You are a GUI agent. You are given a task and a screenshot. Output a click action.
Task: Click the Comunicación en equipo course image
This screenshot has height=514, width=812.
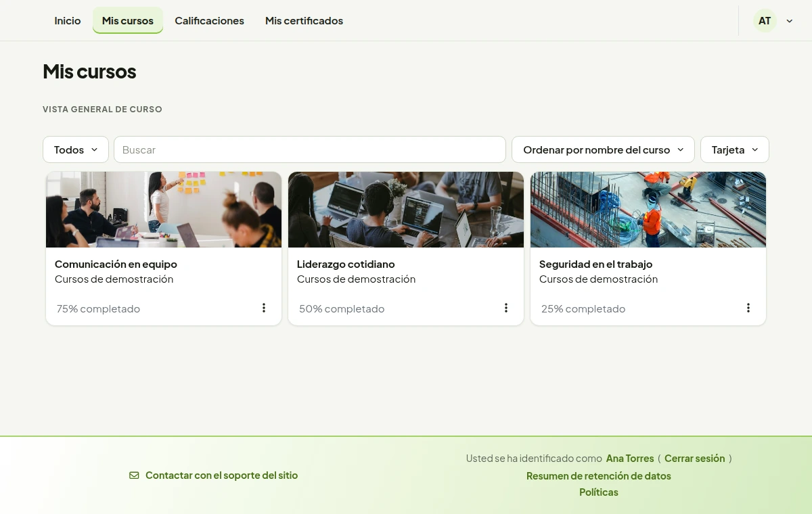(x=164, y=210)
